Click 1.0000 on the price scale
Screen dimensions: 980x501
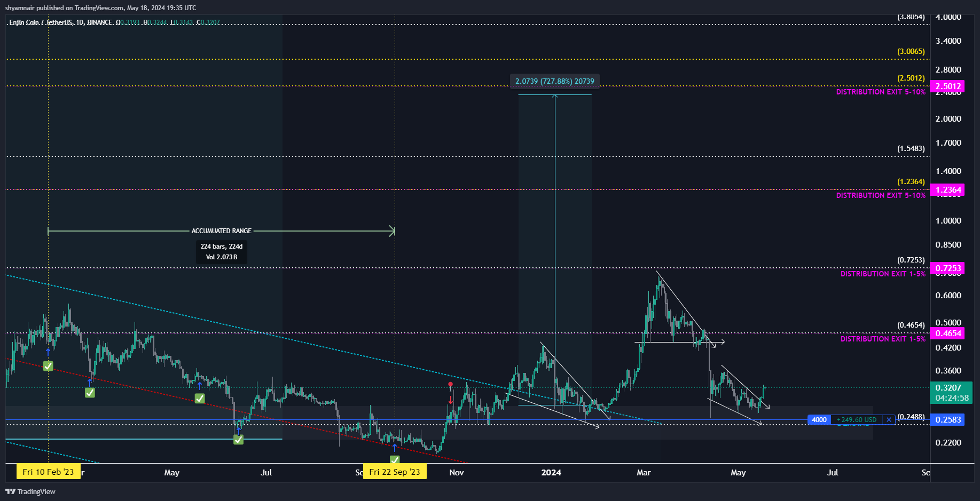(948, 221)
